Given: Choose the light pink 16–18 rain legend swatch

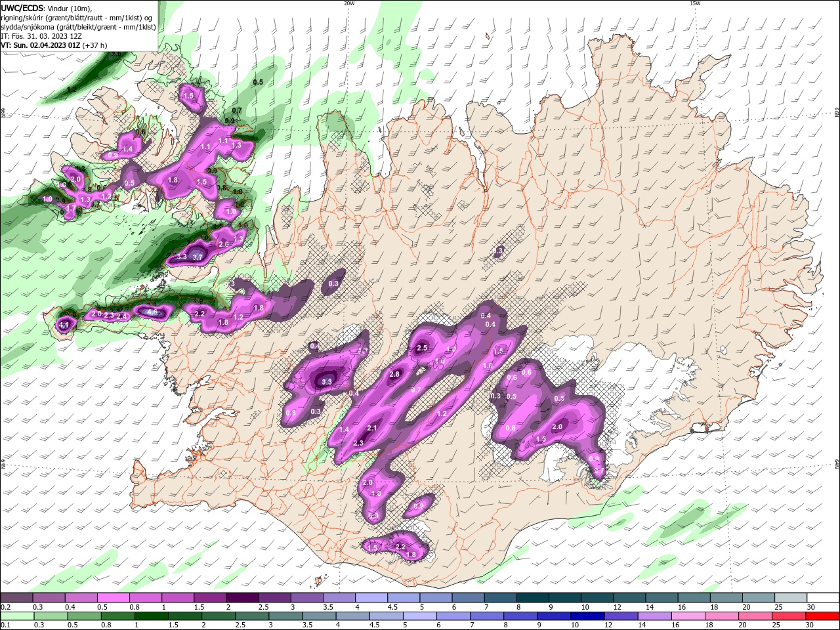Looking at the screenshot, I should (x=688, y=616).
